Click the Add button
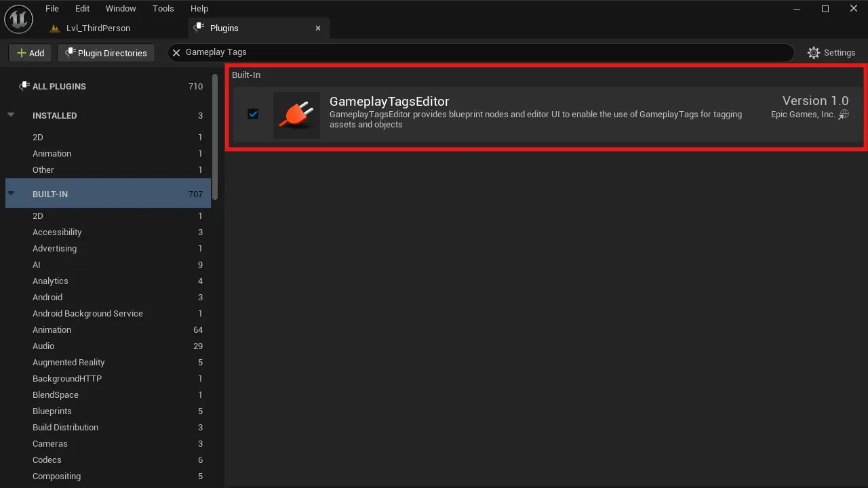 pos(31,53)
